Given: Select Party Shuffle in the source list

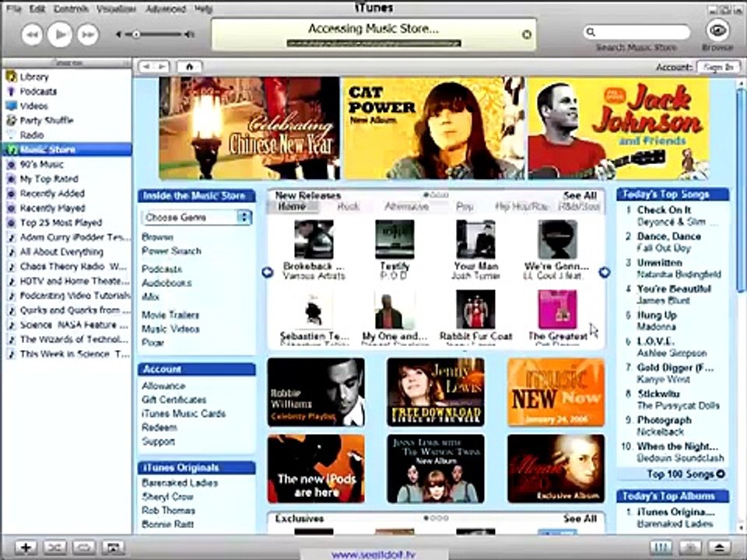Looking at the screenshot, I should pyautogui.click(x=66, y=121).
